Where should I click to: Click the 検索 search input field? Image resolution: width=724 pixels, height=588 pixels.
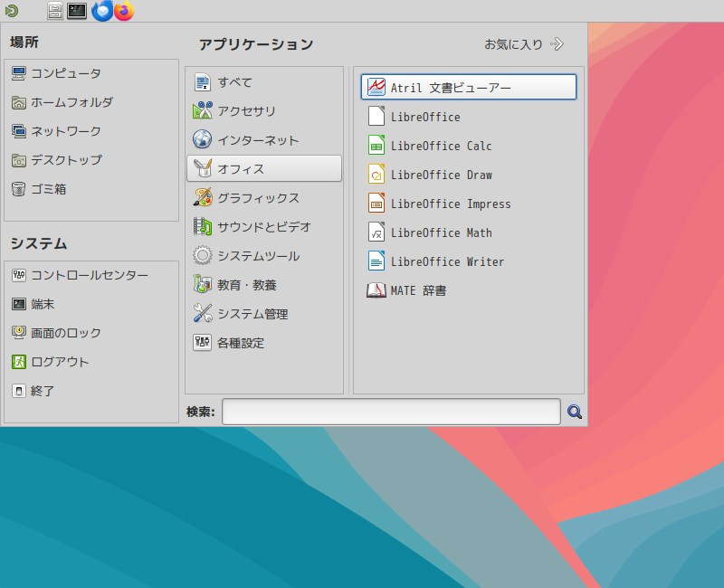point(391,412)
